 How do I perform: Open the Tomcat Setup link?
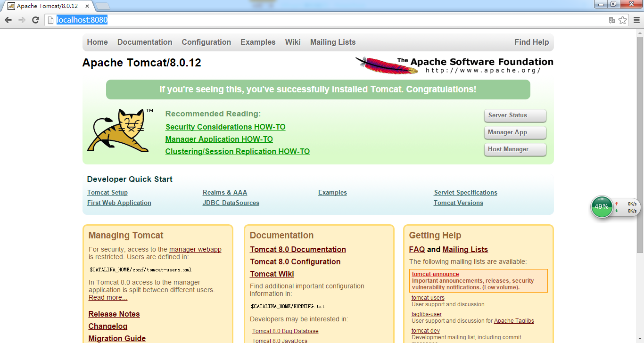pyautogui.click(x=107, y=192)
